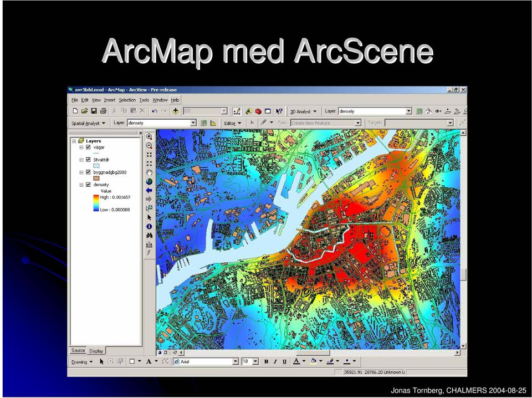Select the Zoom Out tool
The height and width of the screenshot is (398, 532).
149,146
